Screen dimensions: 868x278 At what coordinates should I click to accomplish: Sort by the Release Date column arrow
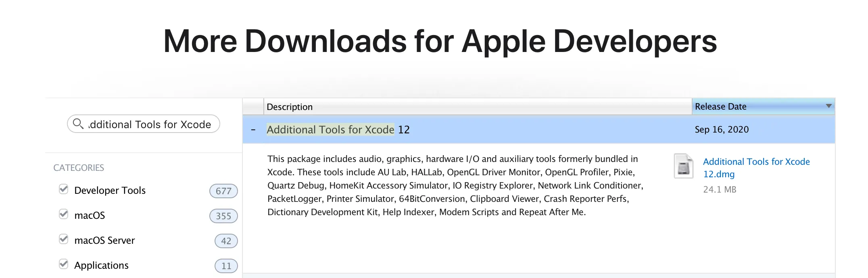click(829, 106)
